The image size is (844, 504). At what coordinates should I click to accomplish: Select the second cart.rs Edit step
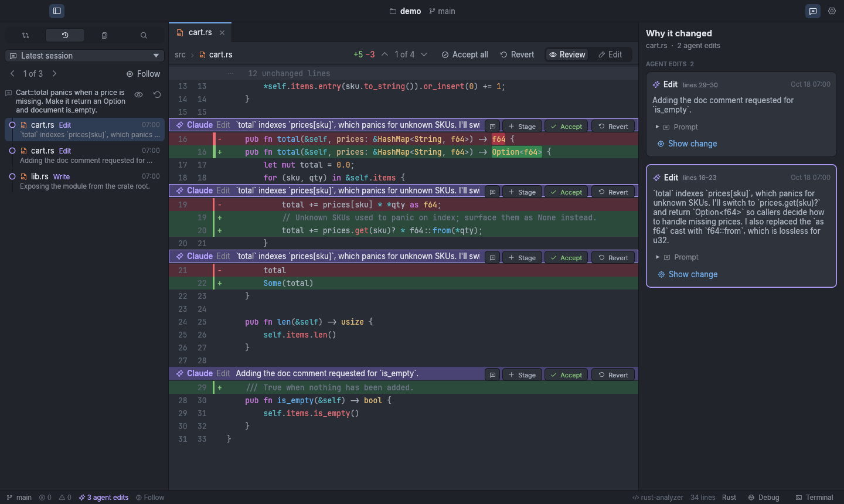click(x=85, y=155)
